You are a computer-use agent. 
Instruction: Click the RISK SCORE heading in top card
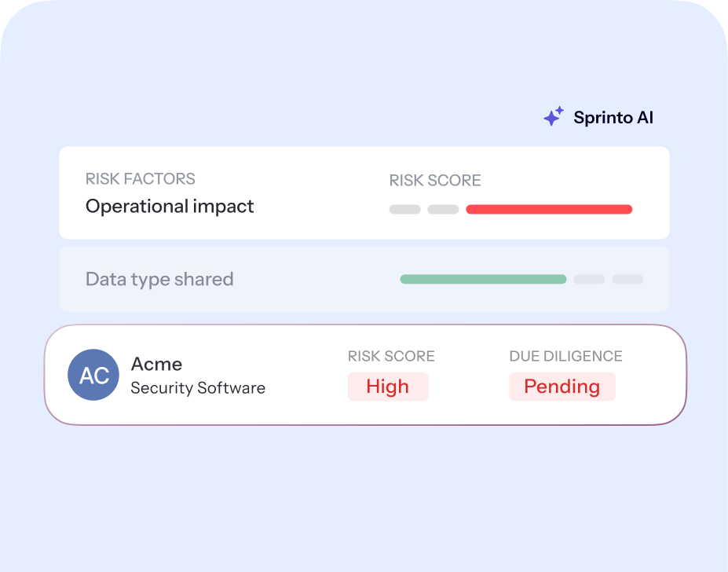click(435, 181)
